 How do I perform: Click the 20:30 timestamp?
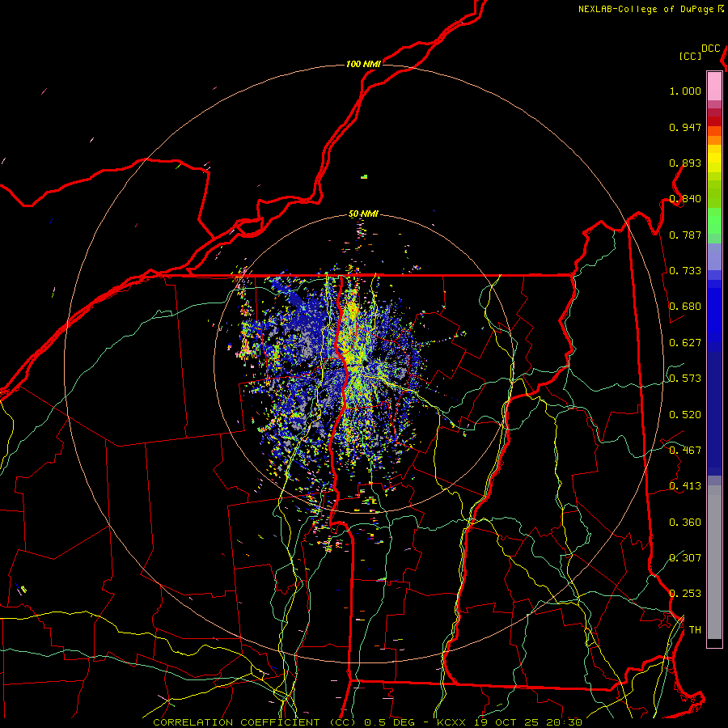(x=564, y=722)
